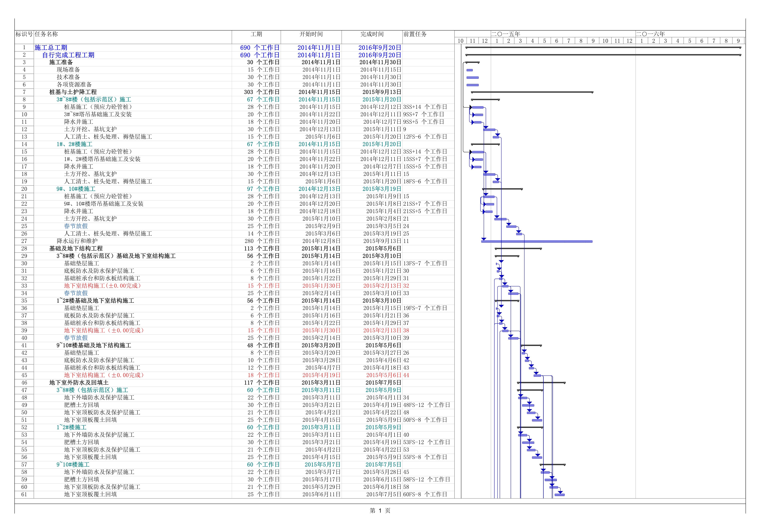The width and height of the screenshot is (760, 532).
Task: Select the 桩基与土护降工程 summary task
Action: 73,92
